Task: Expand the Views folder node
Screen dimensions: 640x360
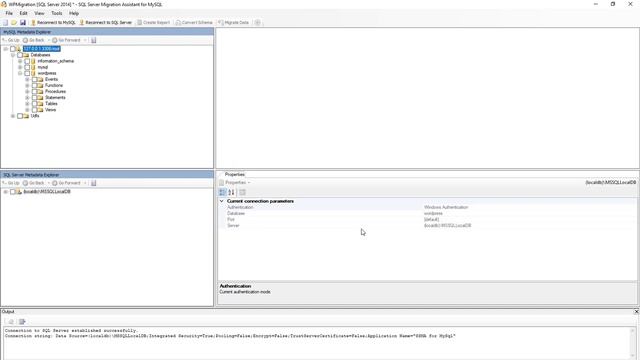Action: [x=27, y=110]
